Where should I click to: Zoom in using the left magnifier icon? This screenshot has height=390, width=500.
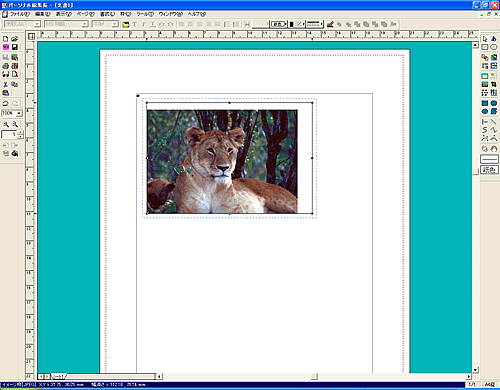6,124
